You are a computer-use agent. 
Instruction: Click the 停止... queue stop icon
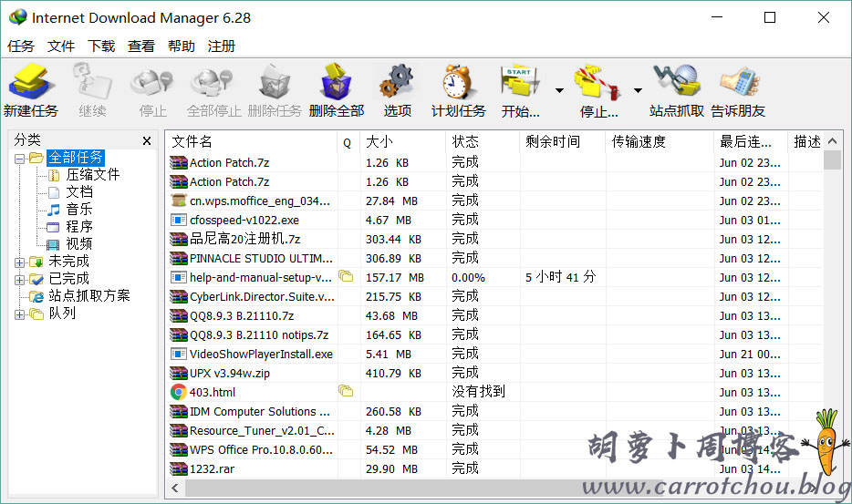click(x=597, y=83)
